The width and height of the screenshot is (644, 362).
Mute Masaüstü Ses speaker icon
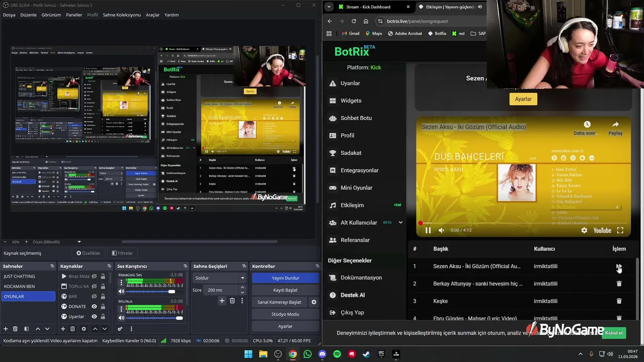coord(121,292)
